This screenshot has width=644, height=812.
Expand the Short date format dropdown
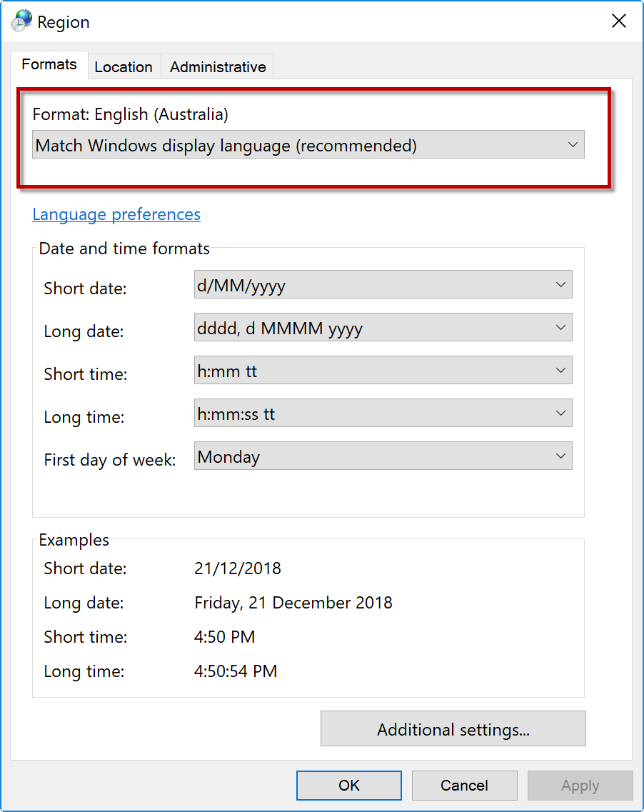click(x=383, y=286)
